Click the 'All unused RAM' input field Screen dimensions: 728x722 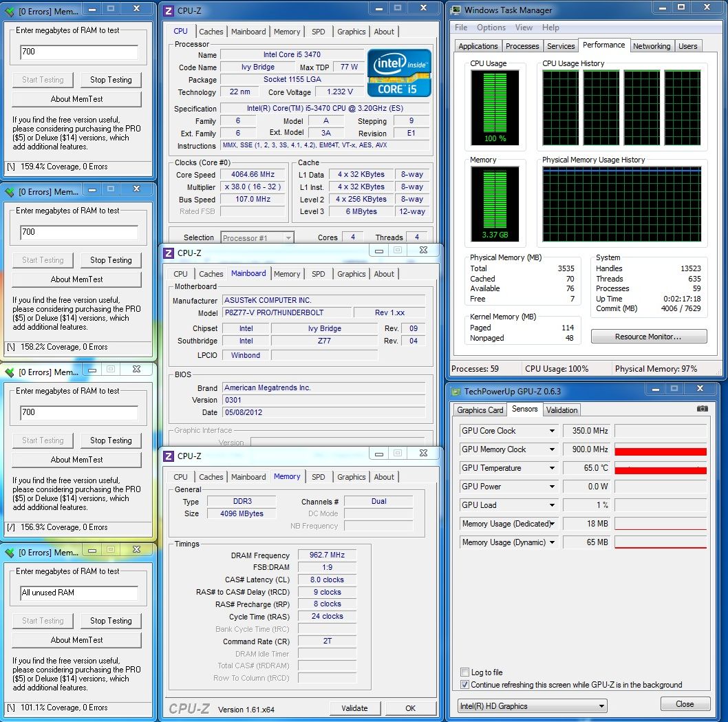(x=79, y=593)
